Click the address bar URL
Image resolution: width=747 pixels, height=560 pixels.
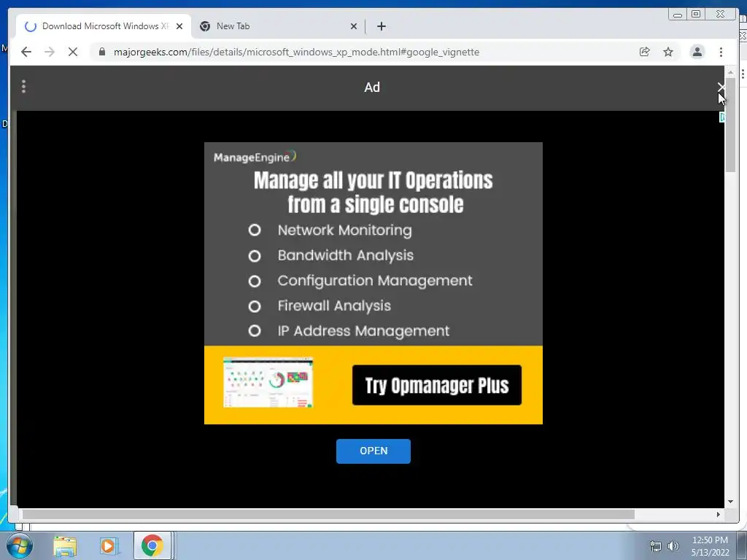pos(296,52)
